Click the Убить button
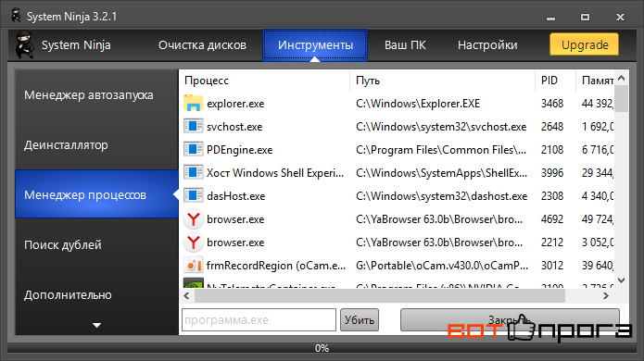This screenshot has width=644, height=361. (359, 320)
